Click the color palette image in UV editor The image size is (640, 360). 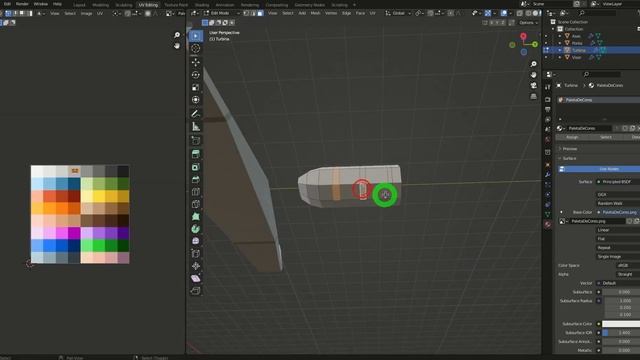(x=80, y=214)
